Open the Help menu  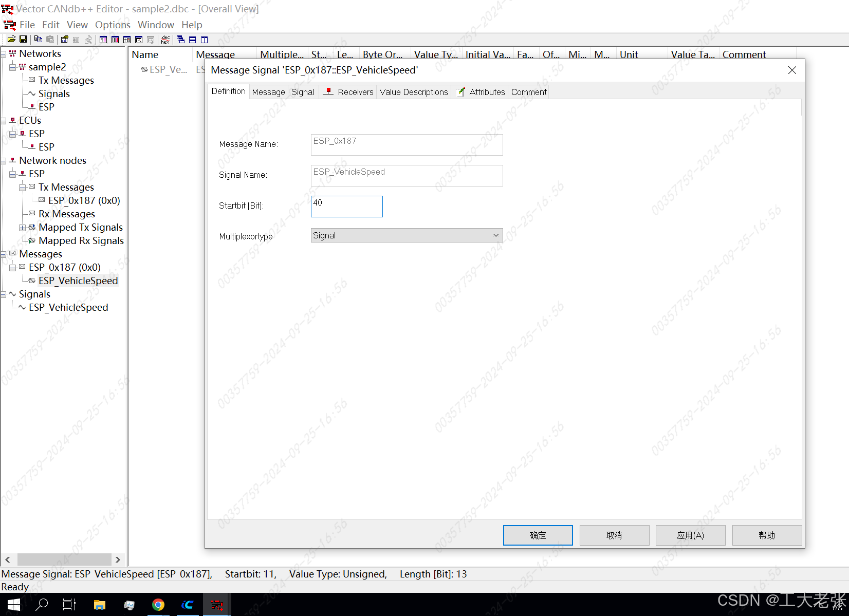pyautogui.click(x=192, y=25)
